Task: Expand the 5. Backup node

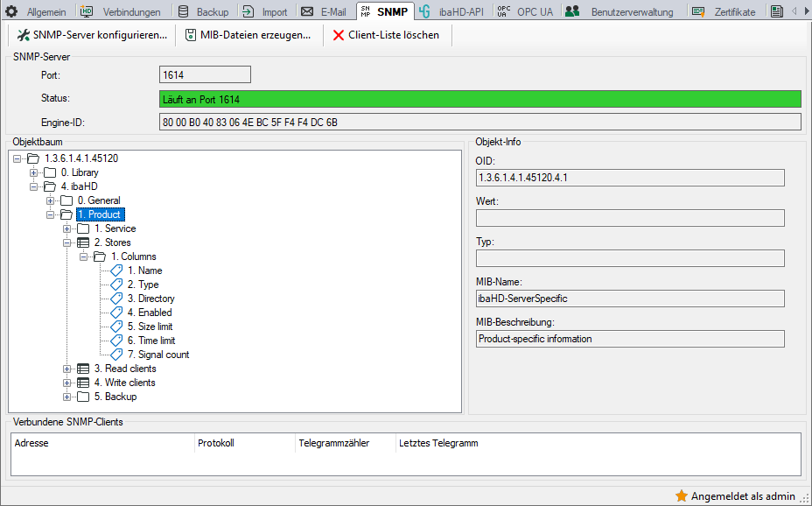Action: (x=66, y=397)
